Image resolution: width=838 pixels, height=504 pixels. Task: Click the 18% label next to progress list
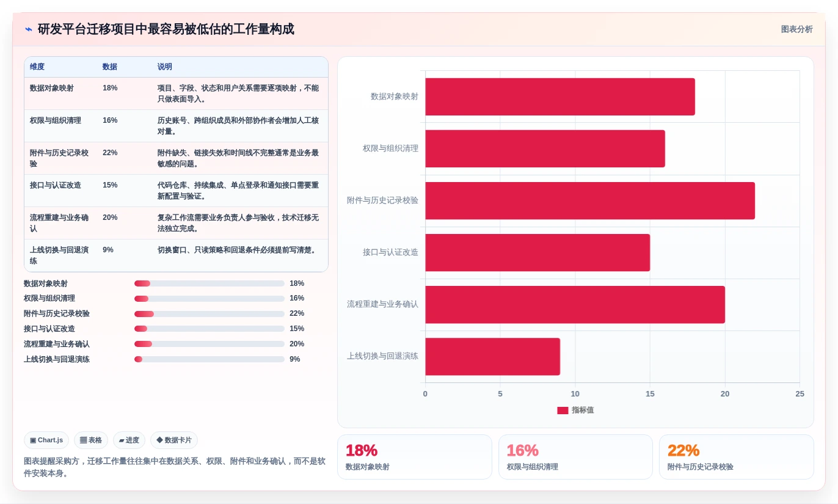point(297,283)
